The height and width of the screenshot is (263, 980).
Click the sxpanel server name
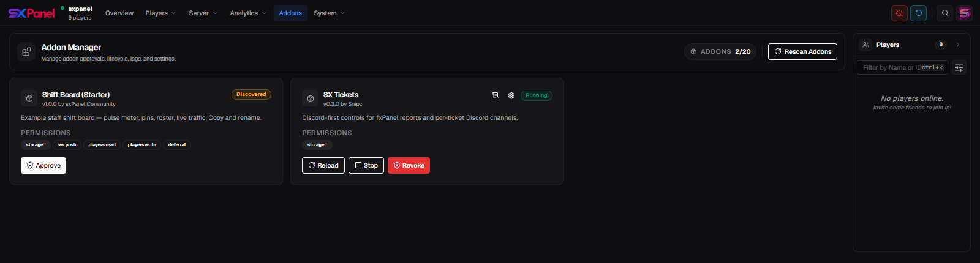pos(80,9)
